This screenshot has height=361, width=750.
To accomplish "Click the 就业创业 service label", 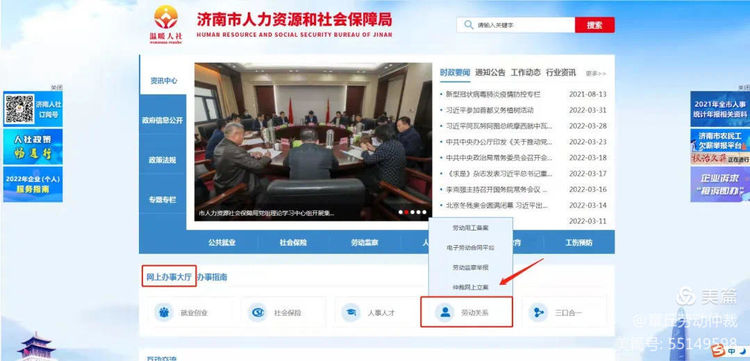I will click(194, 313).
